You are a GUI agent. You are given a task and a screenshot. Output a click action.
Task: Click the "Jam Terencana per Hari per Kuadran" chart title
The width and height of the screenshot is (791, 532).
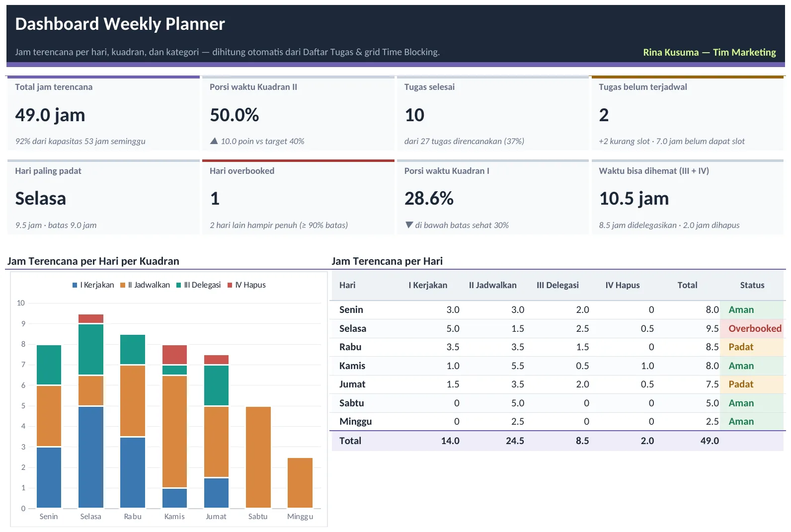(93, 261)
